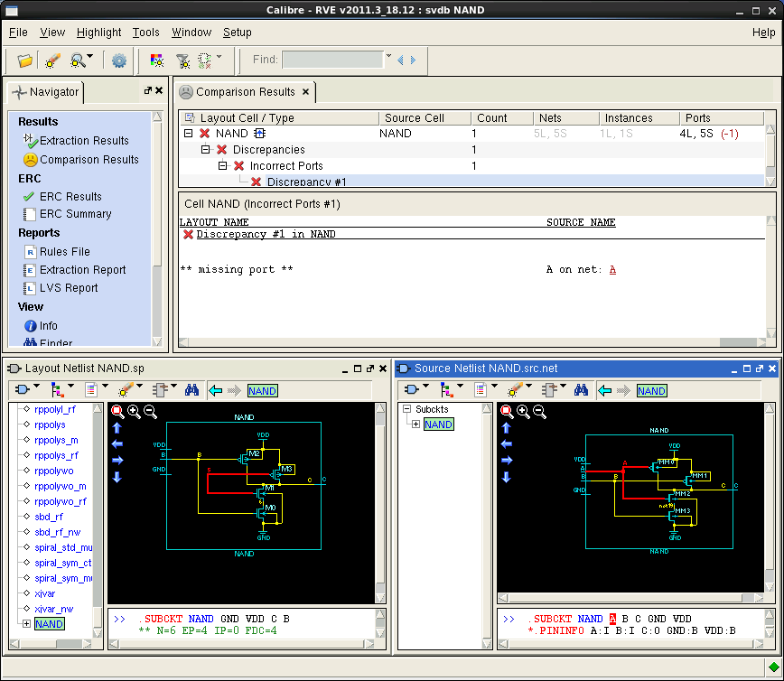
Task: Open dropdown beside Layout Netlist schematic gate icon
Action: click(x=36, y=386)
